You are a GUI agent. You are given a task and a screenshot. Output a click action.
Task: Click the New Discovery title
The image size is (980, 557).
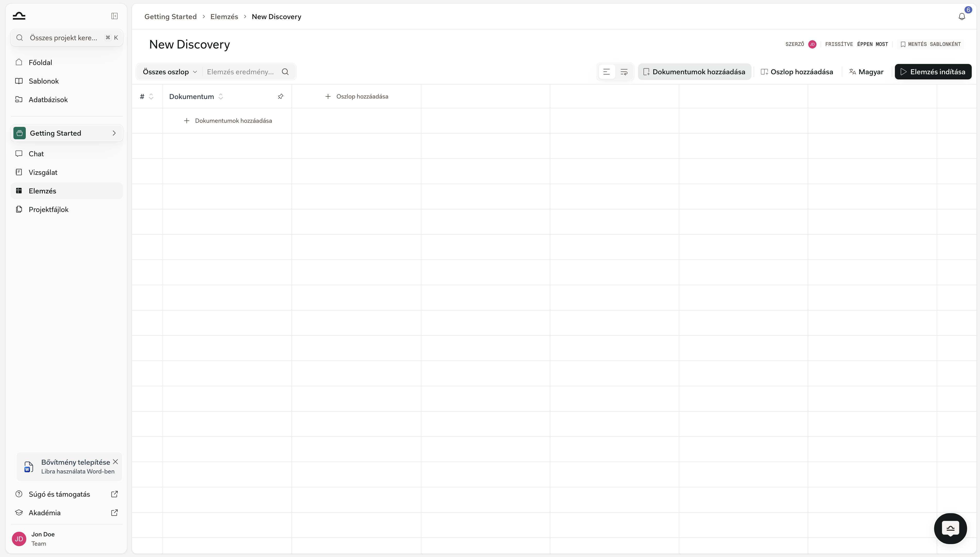pos(189,44)
